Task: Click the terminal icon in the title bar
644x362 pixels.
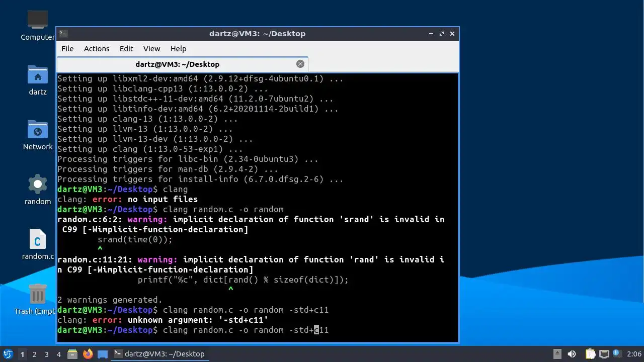Action: [63, 34]
